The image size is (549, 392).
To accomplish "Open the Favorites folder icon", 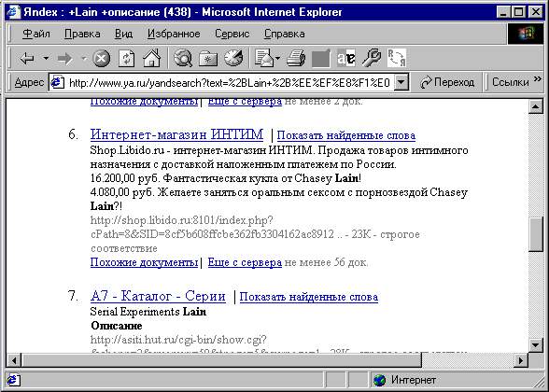I will (x=208, y=58).
